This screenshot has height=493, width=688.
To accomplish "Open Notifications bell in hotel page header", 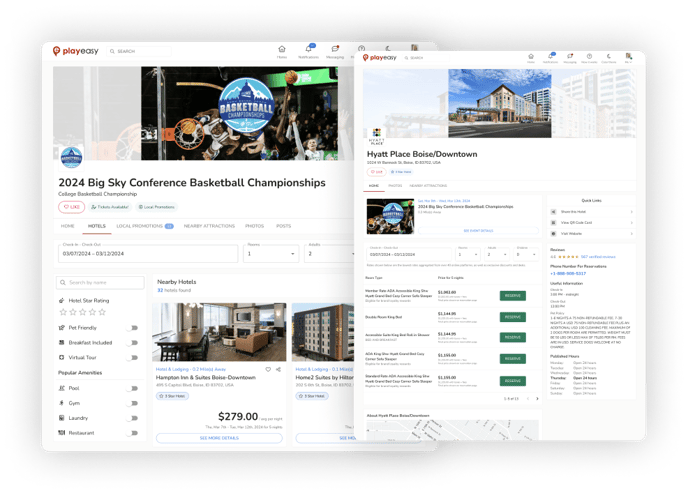I will [x=550, y=56].
